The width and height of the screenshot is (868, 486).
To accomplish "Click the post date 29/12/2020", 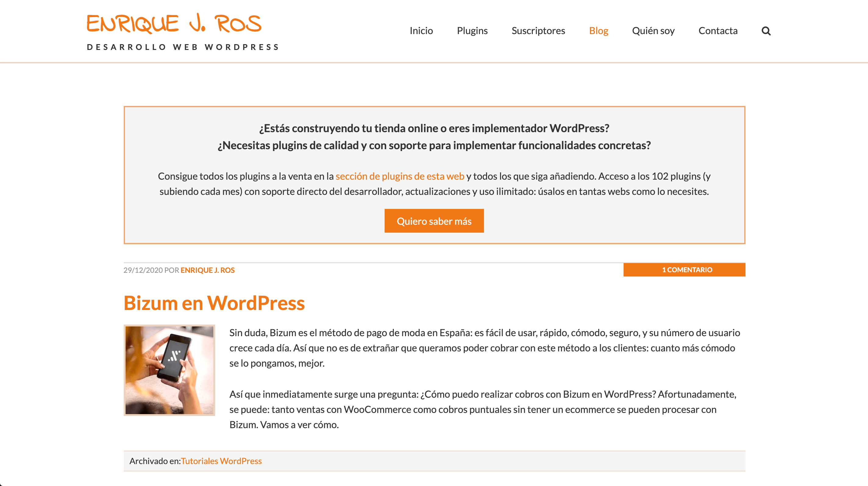I will (x=143, y=270).
